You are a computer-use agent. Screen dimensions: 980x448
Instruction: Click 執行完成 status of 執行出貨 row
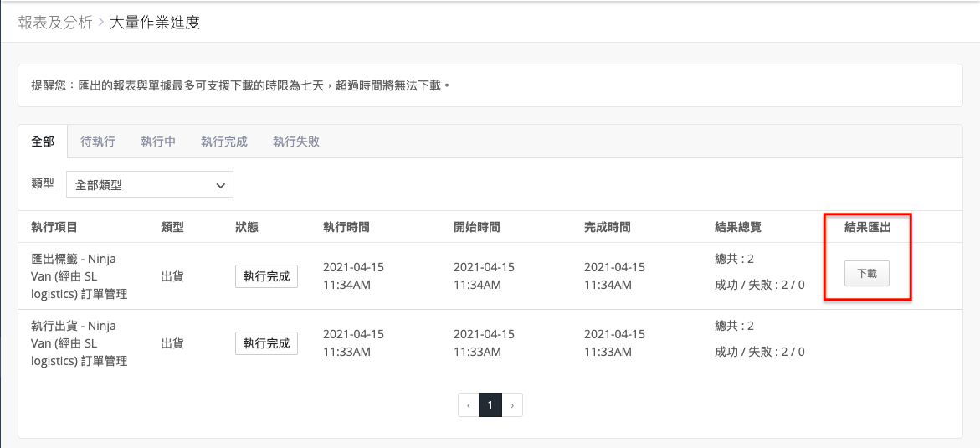[266, 342]
